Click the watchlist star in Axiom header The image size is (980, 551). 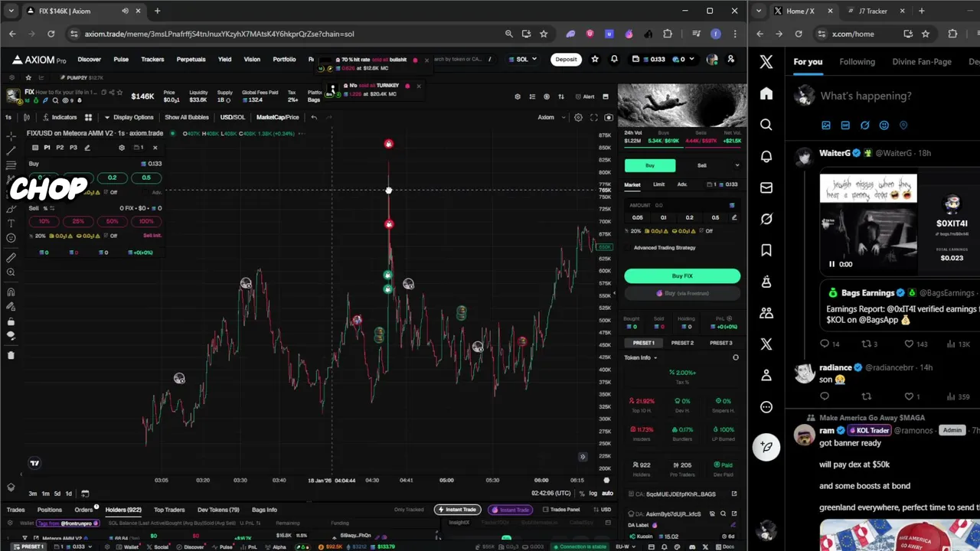tap(595, 59)
